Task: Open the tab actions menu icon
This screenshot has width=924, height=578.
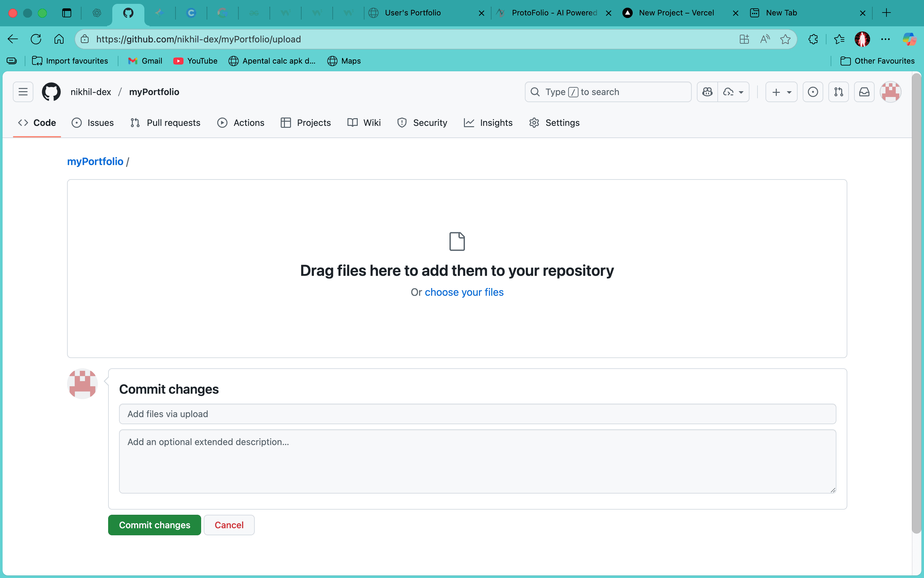Action: pos(67,13)
